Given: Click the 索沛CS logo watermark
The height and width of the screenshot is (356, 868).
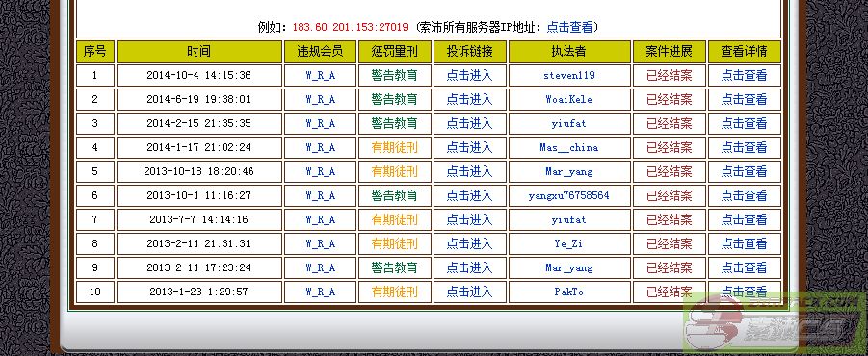Looking at the screenshot, I should 775,321.
